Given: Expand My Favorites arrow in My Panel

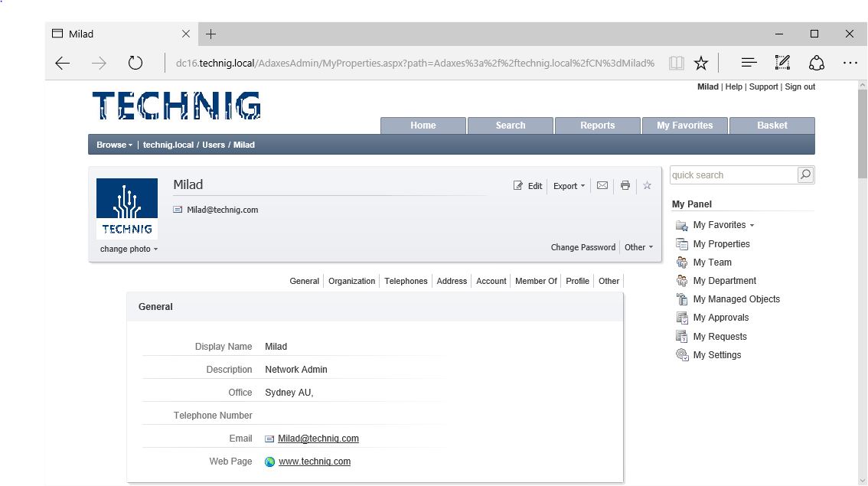Looking at the screenshot, I should point(752,225).
